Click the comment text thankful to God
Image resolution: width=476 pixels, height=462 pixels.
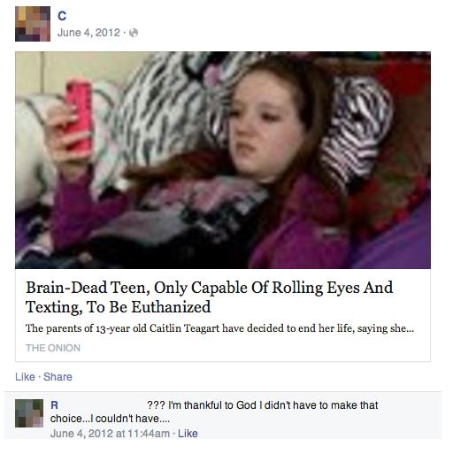point(262,405)
